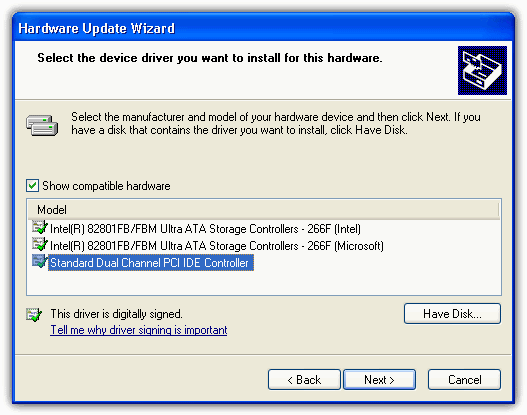Viewport: 527px width, 415px height.
Task: Select Intel 82801FB/FBM 266F (Microsoft) driver
Action: [x=217, y=246]
